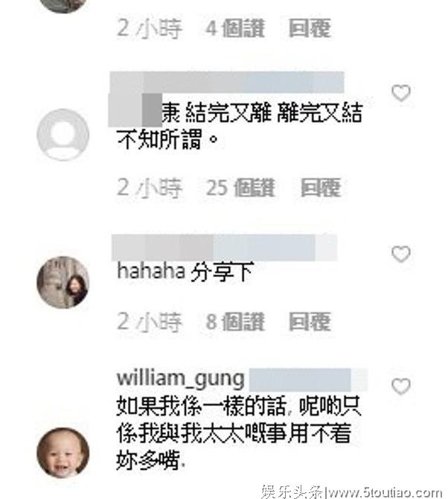Viewport: 448px width, 499px height.
Task: View the 4 個讚 likes list
Action: click(x=235, y=28)
